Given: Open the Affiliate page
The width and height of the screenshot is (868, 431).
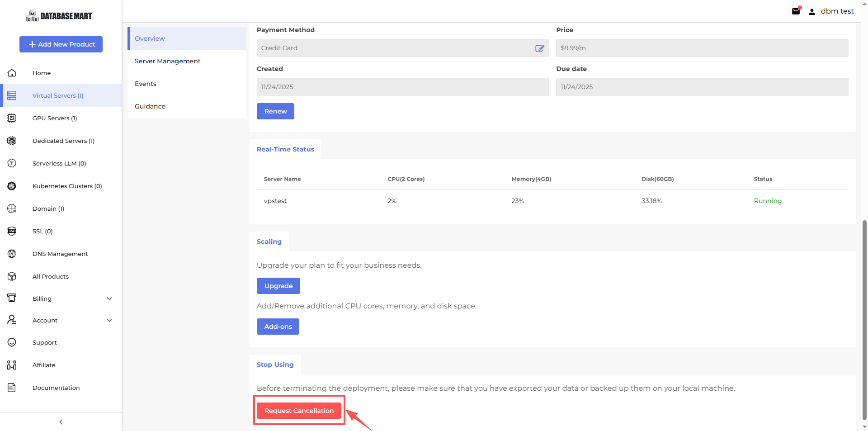Looking at the screenshot, I should pyautogui.click(x=61, y=365).
